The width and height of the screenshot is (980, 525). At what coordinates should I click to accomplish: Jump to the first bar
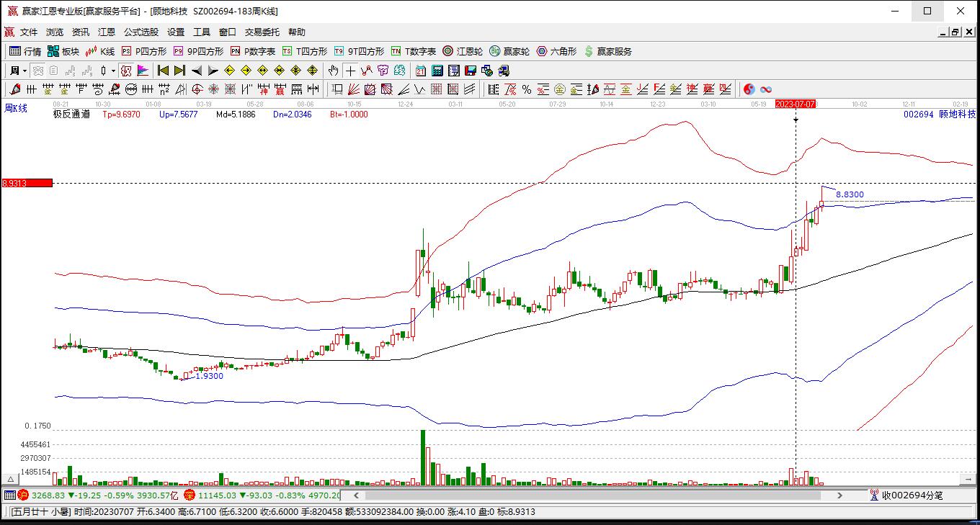point(163,71)
